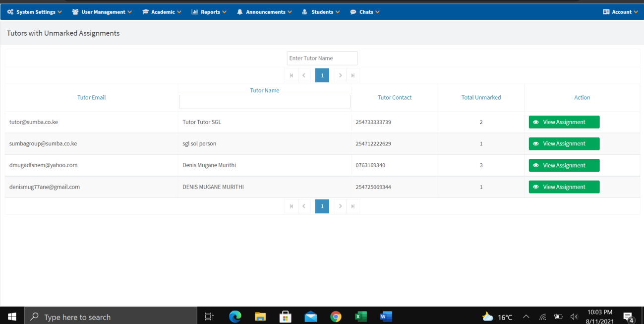Click the next-page arrow in top pagination
This screenshot has height=324, width=644.
pyautogui.click(x=340, y=75)
